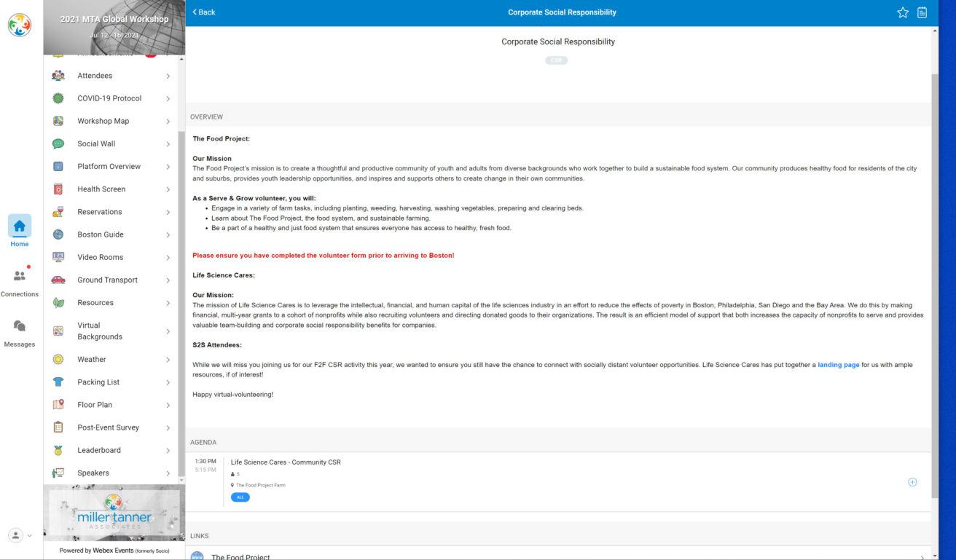Screen dimensions: 956x560
Task: Open The Food Project link row
Action: click(558, 553)
